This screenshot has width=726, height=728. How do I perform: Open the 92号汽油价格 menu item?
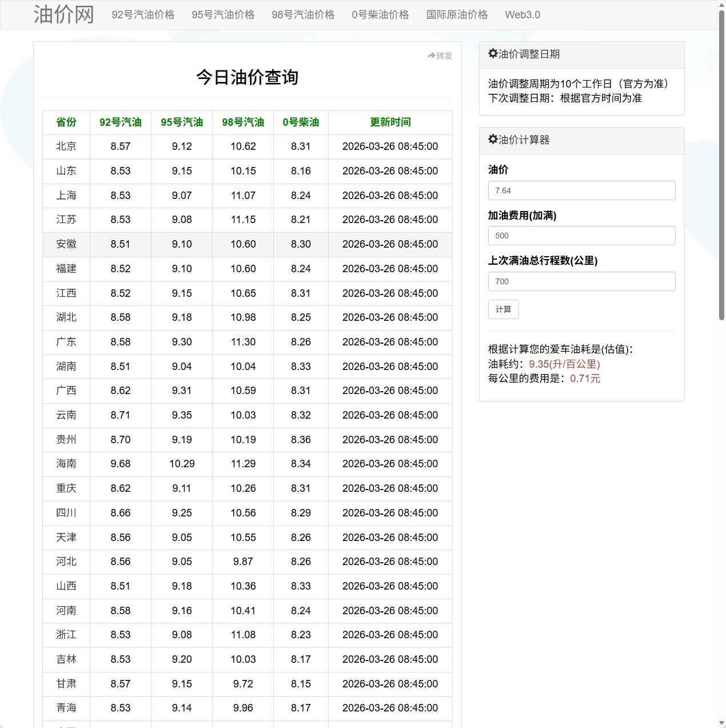[x=143, y=15]
